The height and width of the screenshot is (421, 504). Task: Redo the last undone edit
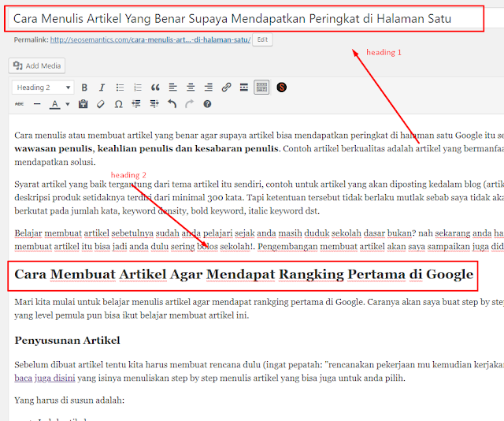(x=190, y=104)
